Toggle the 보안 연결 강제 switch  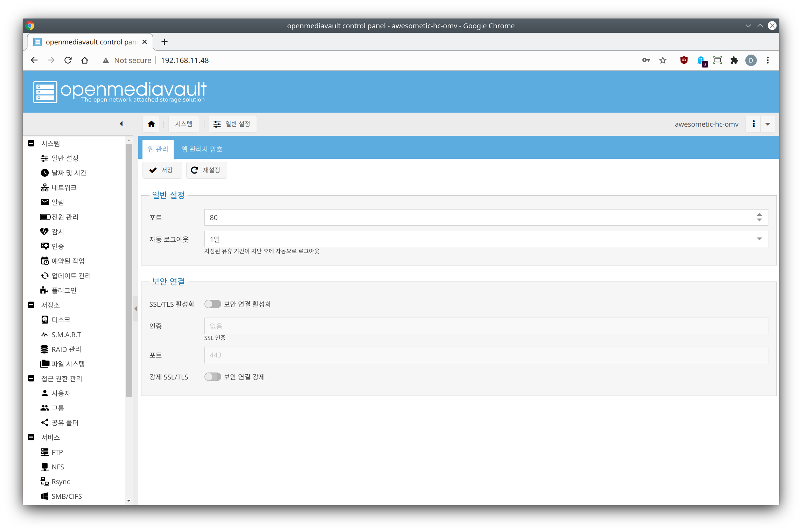pyautogui.click(x=212, y=377)
